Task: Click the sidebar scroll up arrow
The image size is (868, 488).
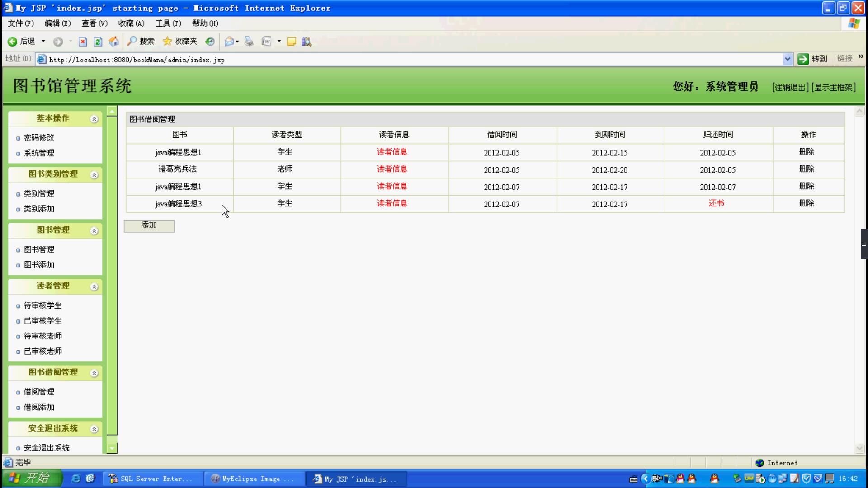Action: click(112, 111)
